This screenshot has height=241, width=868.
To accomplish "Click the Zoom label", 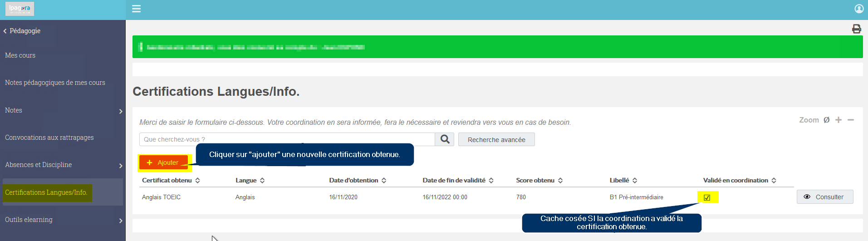I will tap(809, 120).
